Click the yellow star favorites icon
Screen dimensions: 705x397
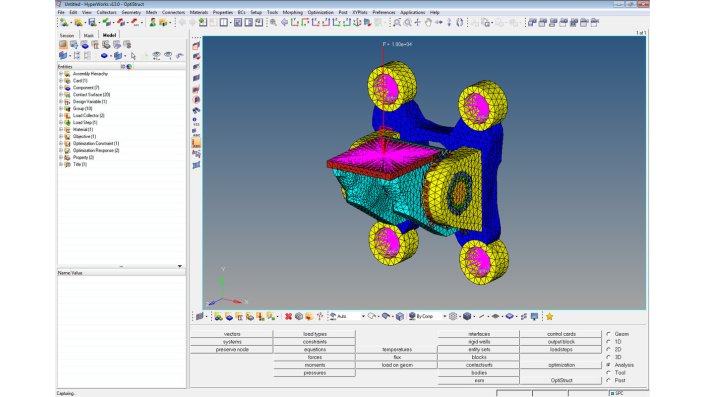point(549,317)
